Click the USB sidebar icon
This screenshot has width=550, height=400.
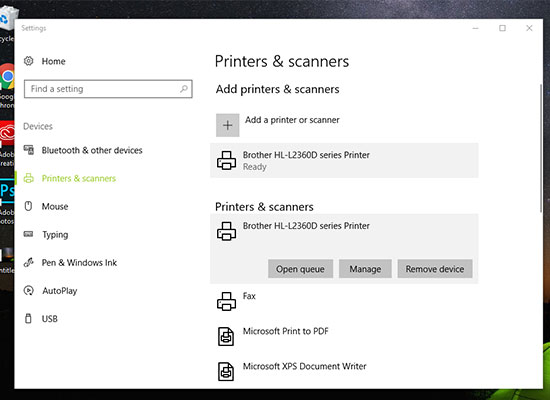(x=28, y=319)
